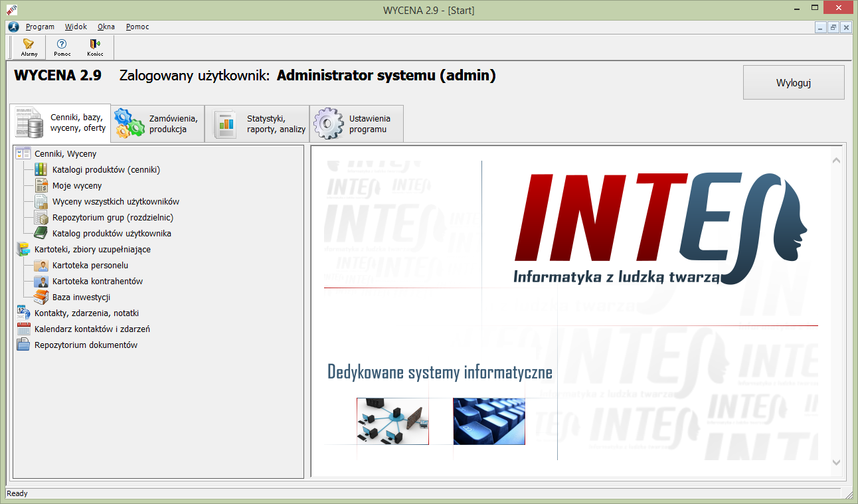Switch to Zamówienia, produkcja tab
The image size is (858, 504).
tap(157, 124)
